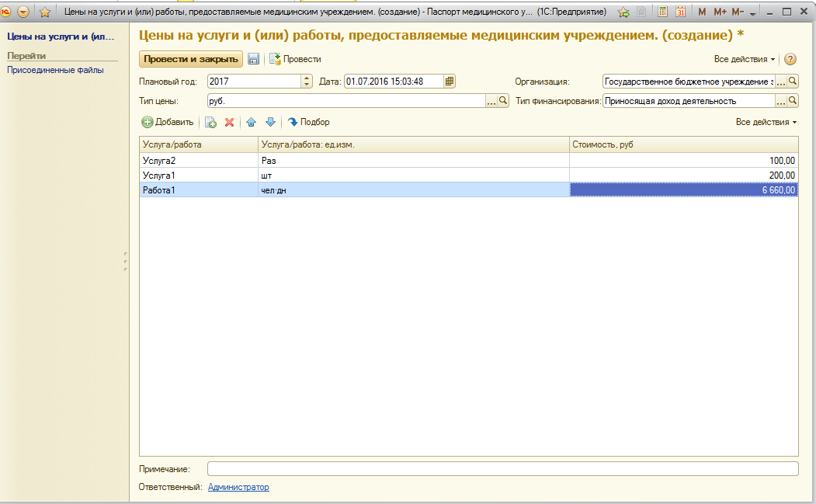Go to Присоединенные файлы

click(55, 70)
